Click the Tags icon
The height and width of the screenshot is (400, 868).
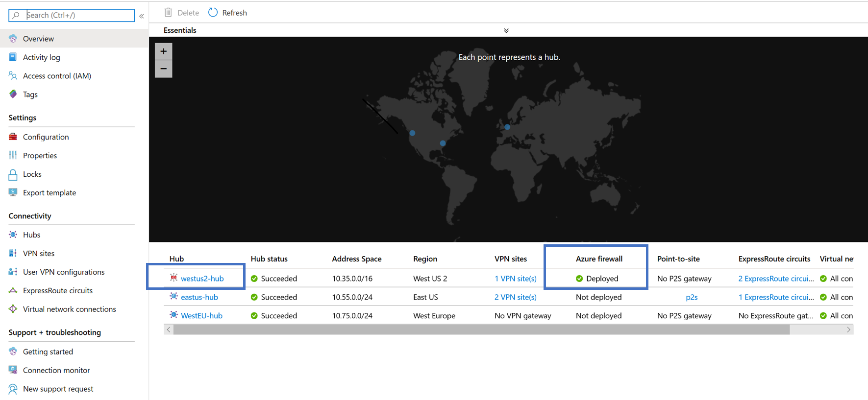13,94
